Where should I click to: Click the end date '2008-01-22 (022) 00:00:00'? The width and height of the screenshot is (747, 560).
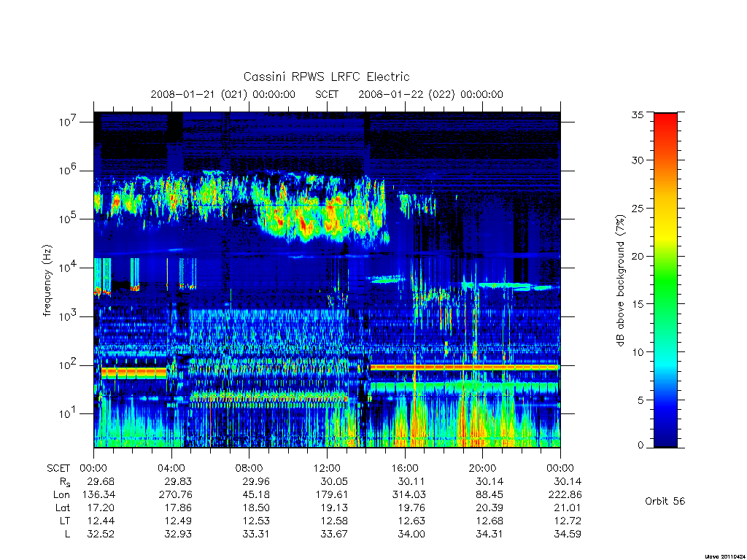pyautogui.click(x=430, y=94)
